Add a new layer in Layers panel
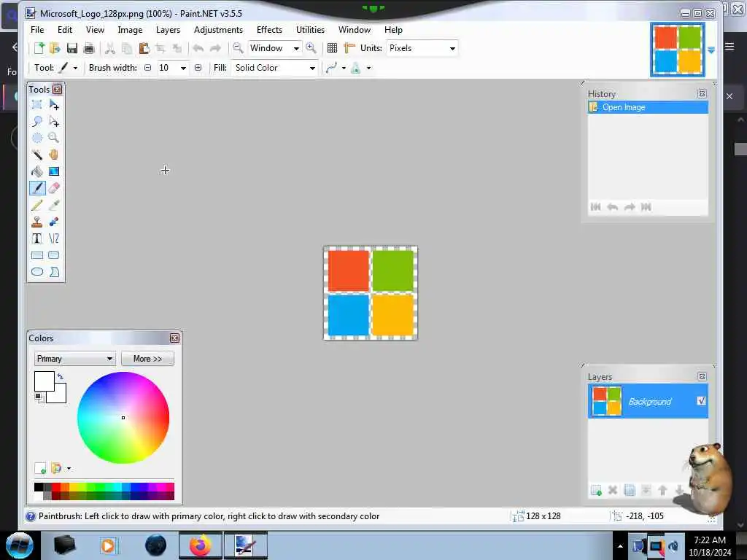Image resolution: width=747 pixels, height=560 pixels. tap(596, 490)
